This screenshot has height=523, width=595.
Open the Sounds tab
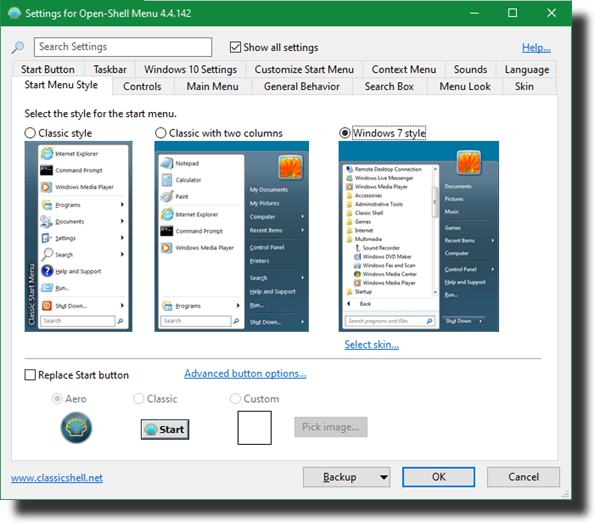pyautogui.click(x=471, y=69)
